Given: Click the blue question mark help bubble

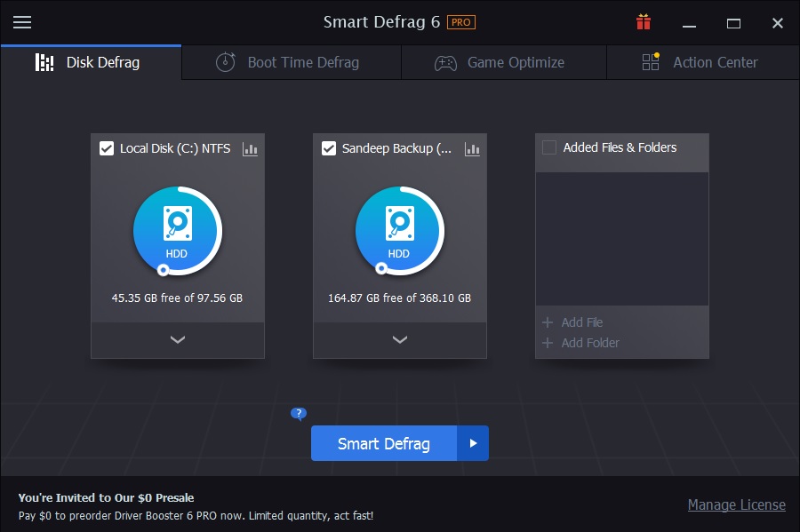Looking at the screenshot, I should pos(299,414).
